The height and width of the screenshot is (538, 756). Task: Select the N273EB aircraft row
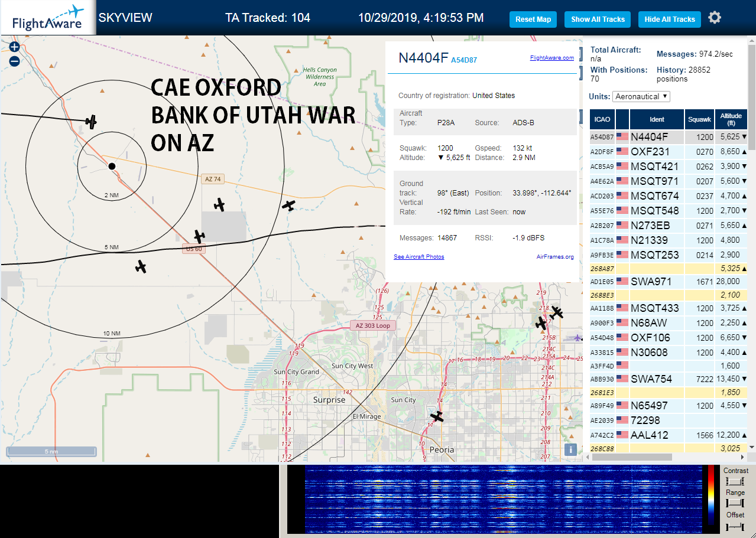pos(669,225)
